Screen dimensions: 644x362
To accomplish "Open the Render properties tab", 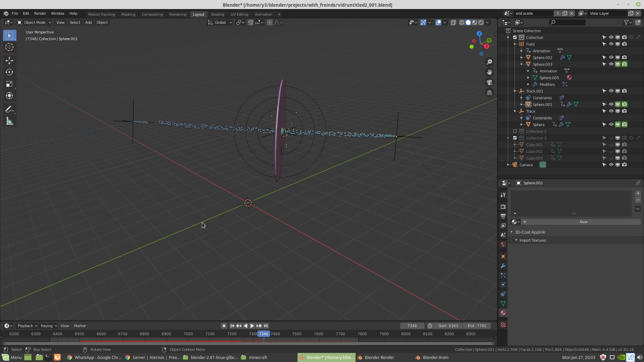I will pyautogui.click(x=503, y=206).
